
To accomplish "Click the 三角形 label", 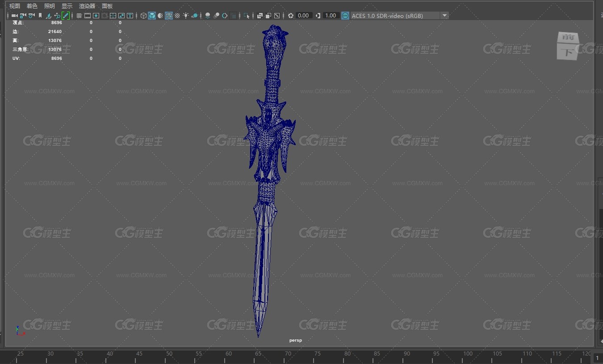I will (21, 50).
